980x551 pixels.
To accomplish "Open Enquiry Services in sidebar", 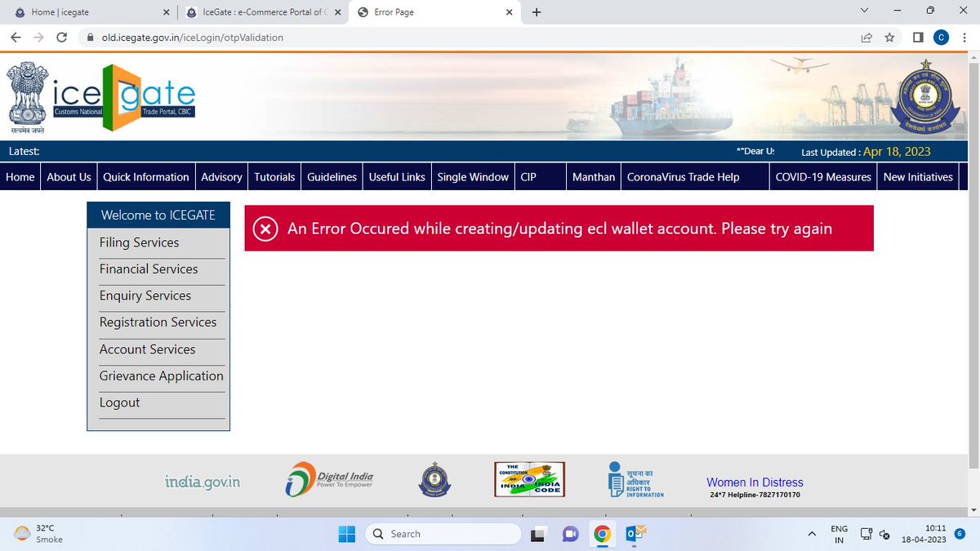I will (145, 295).
